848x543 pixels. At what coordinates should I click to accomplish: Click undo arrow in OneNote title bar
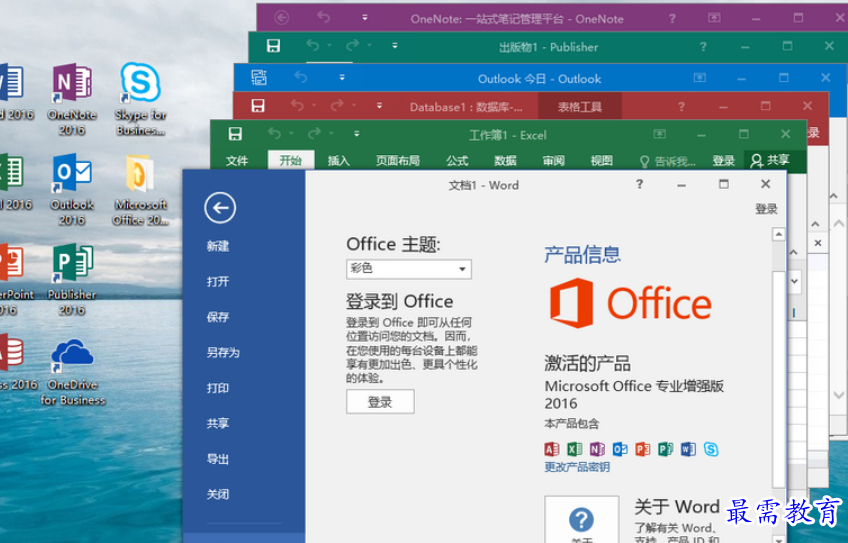(x=323, y=17)
